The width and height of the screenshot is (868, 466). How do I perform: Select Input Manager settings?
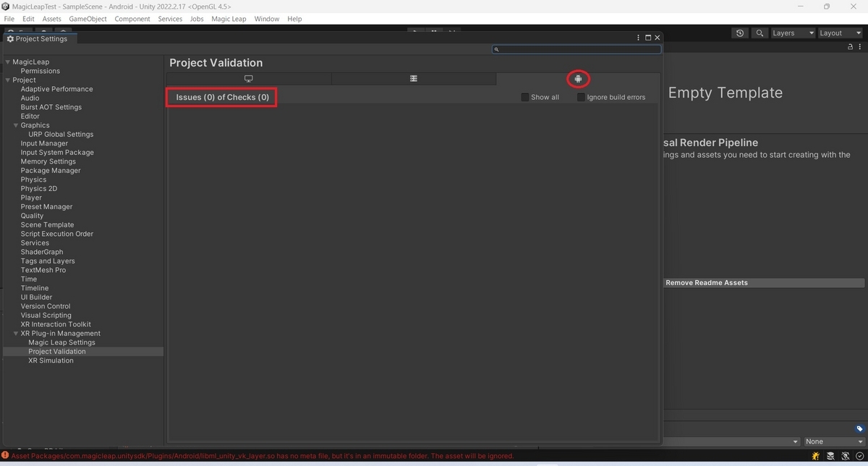click(x=44, y=143)
